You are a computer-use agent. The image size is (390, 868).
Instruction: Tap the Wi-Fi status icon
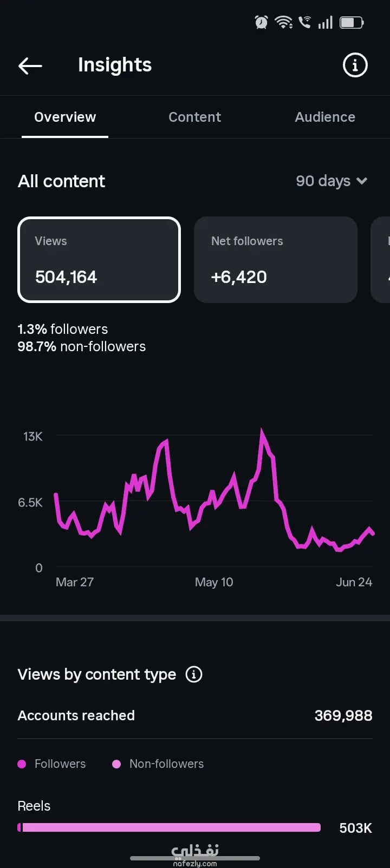tap(283, 22)
